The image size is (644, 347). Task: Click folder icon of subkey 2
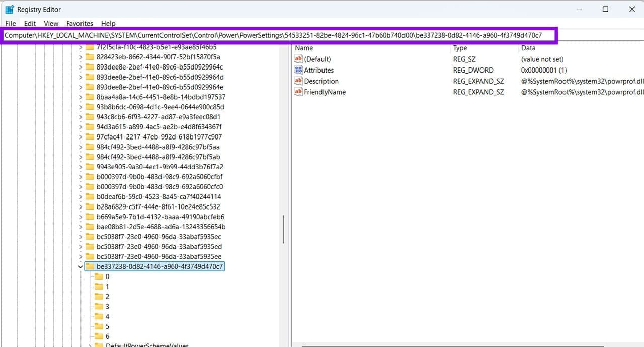pyautogui.click(x=99, y=296)
